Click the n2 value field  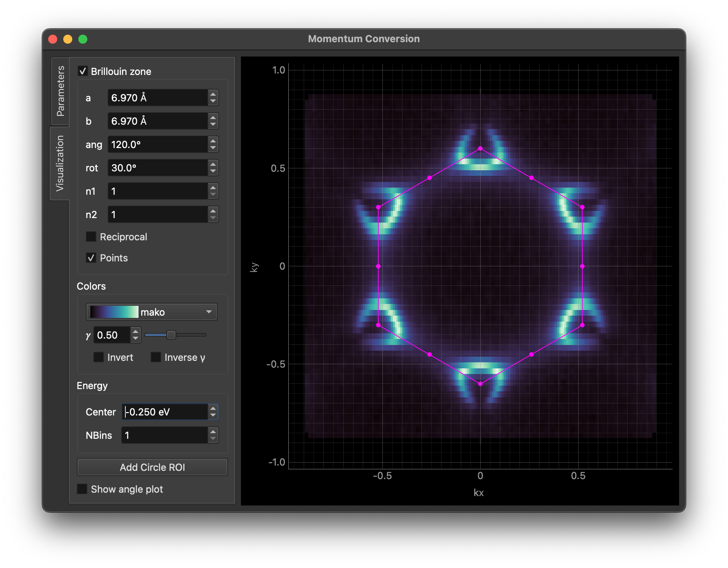(158, 215)
